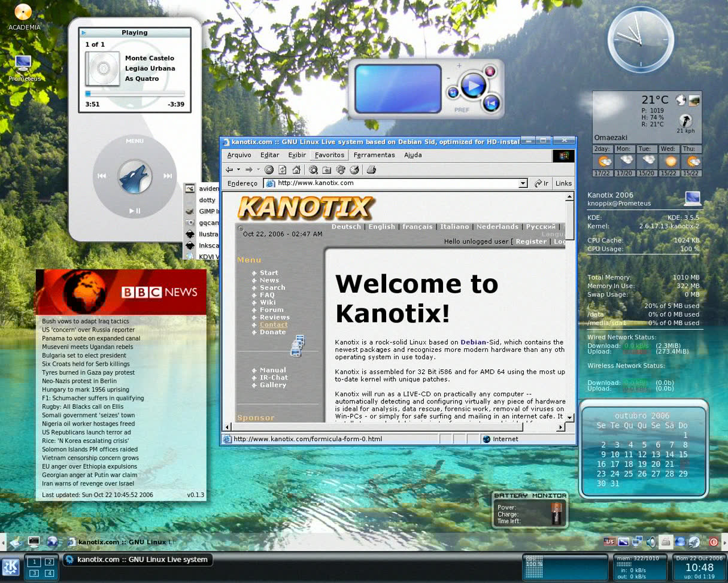The height and width of the screenshot is (583, 728).
Task: Click the Ir go button
Action: coord(541,183)
